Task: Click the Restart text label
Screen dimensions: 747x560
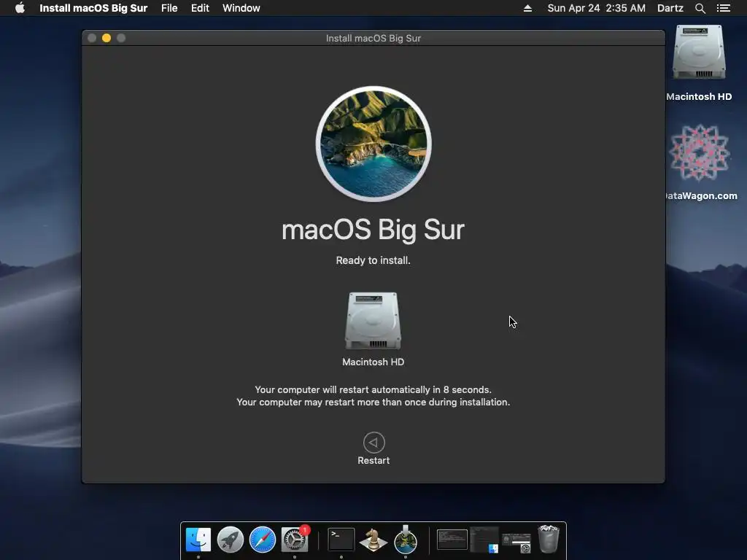Action: 373,461
